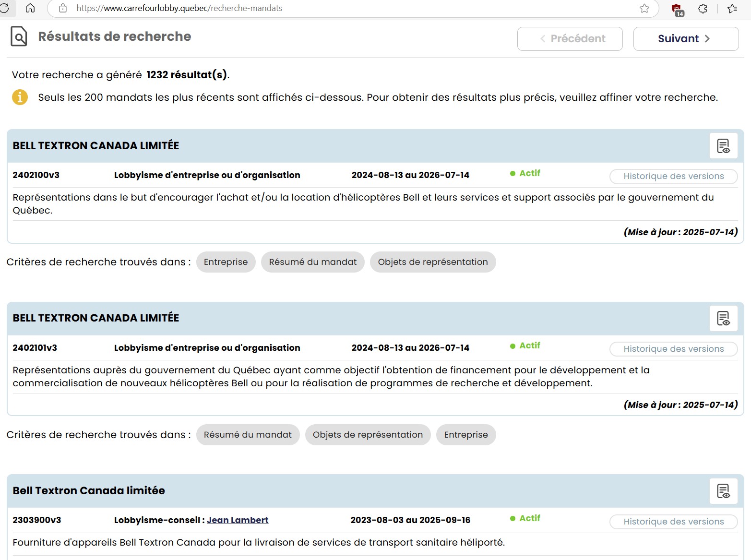Open the Jean Lambert lobbyist link

(238, 520)
